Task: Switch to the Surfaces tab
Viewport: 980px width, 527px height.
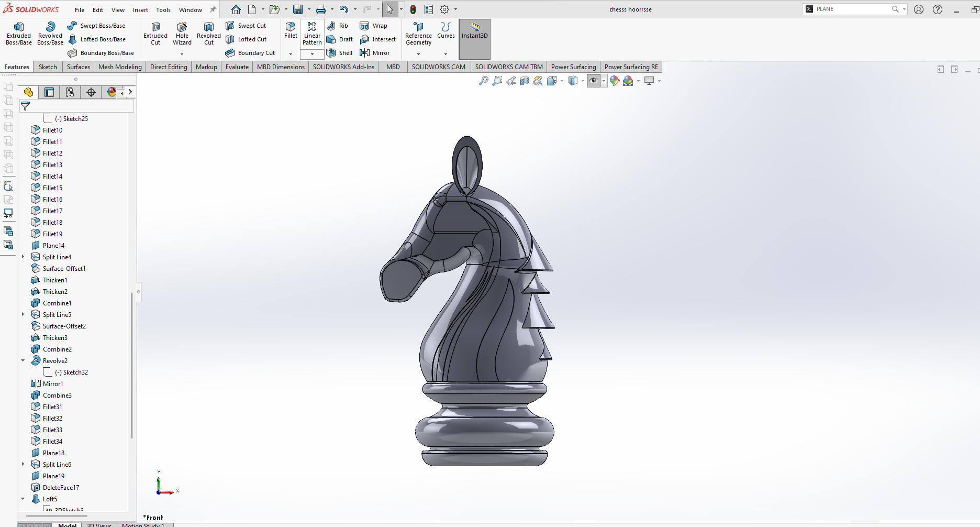Action: (78, 67)
